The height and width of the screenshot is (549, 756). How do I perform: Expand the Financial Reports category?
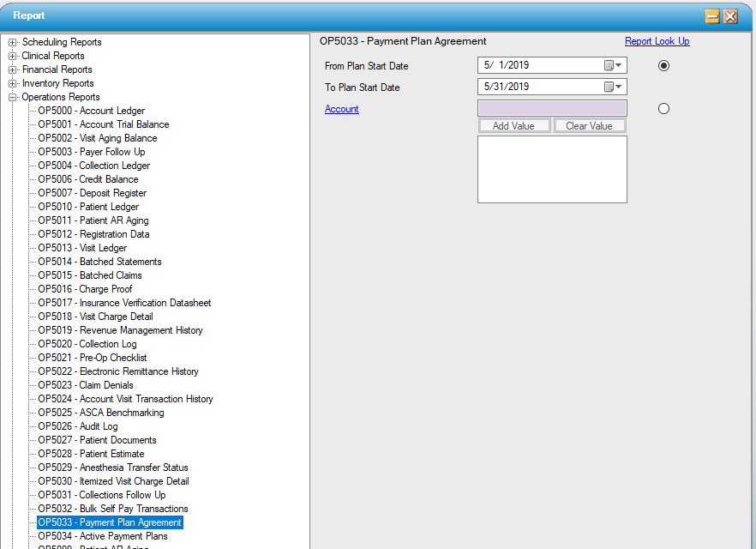[x=13, y=69]
